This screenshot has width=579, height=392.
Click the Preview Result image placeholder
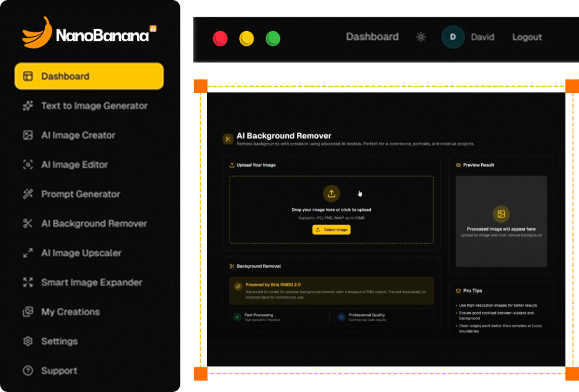point(501,221)
